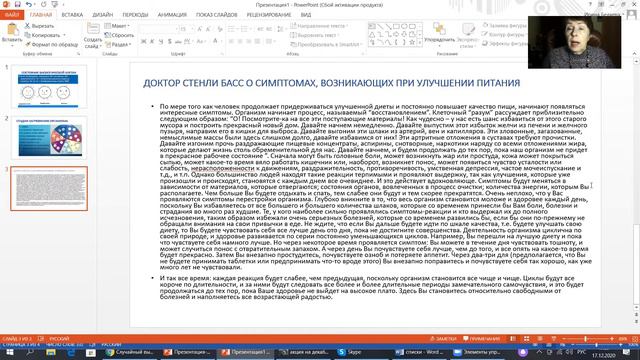Click the Redo icon in quick access toolbar
640x360 pixels.
[43, 4]
